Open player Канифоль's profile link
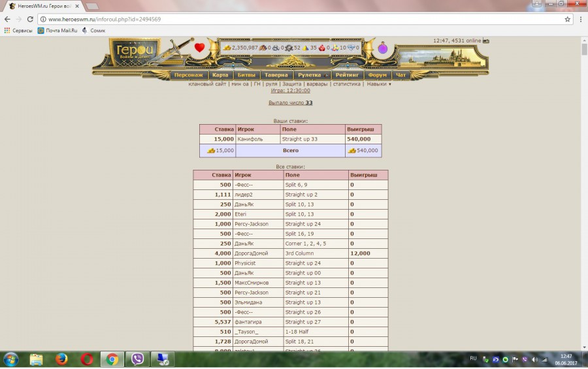588x369 pixels. click(250, 139)
